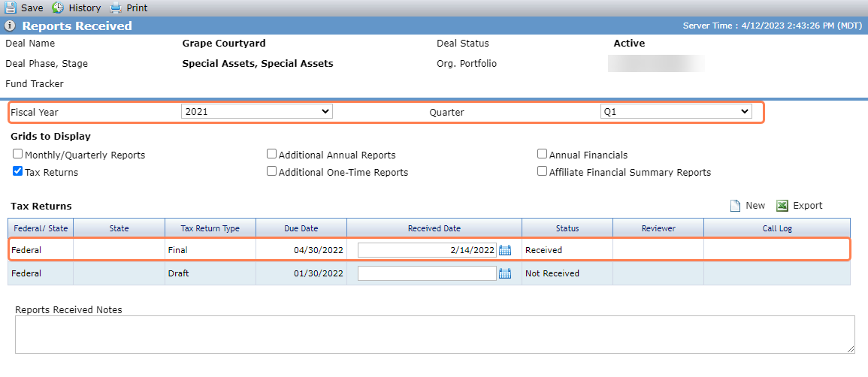The height and width of the screenshot is (377, 868).
Task: Click the New document icon
Action: point(735,206)
